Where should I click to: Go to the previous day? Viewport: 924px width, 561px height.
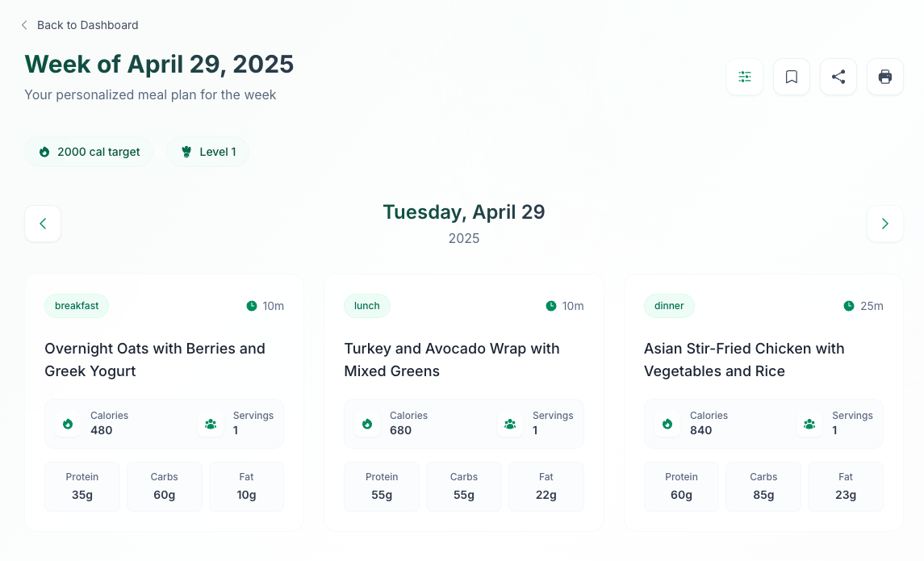43,224
